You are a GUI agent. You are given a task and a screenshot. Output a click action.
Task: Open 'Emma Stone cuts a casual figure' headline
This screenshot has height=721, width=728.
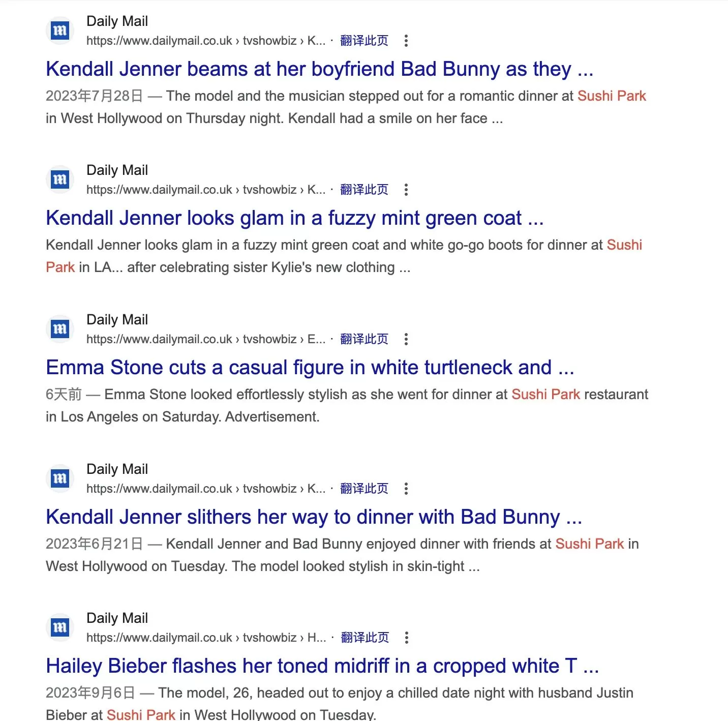pos(310,368)
